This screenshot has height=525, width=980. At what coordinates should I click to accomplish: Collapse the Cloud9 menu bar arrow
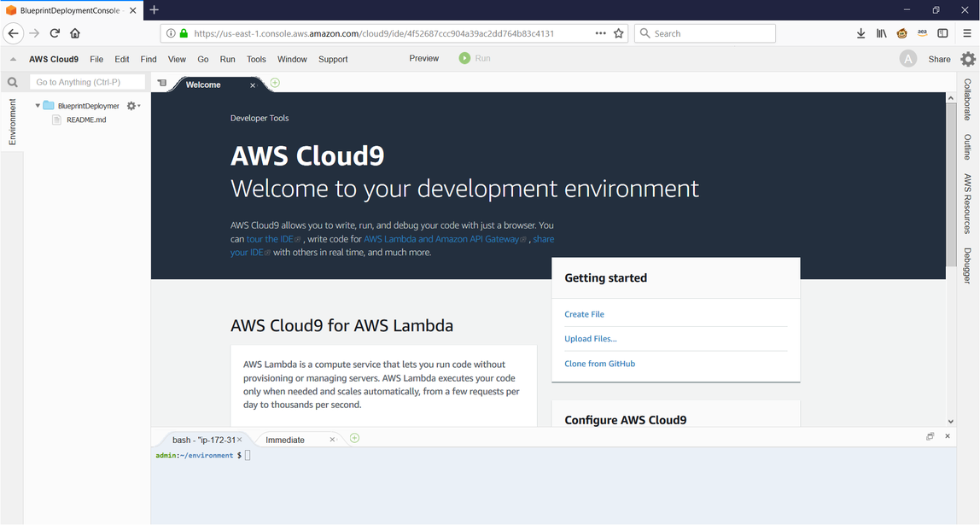point(13,60)
